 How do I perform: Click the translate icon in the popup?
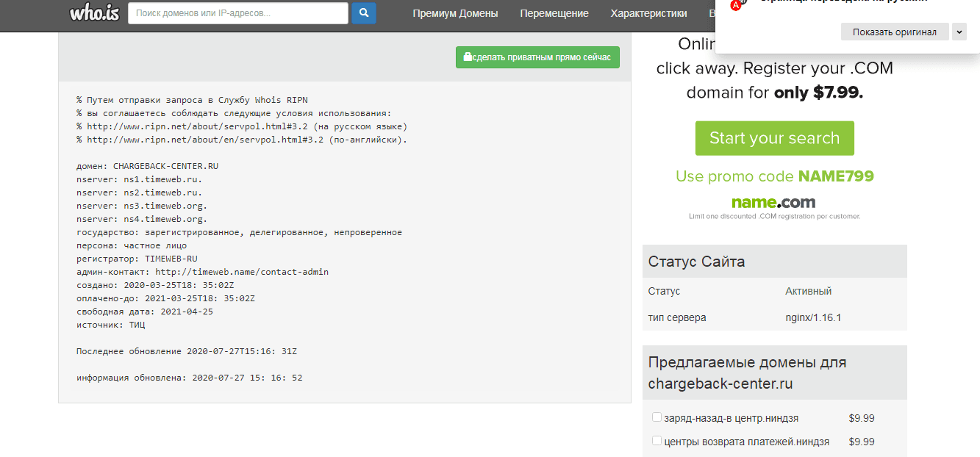pyautogui.click(x=736, y=4)
